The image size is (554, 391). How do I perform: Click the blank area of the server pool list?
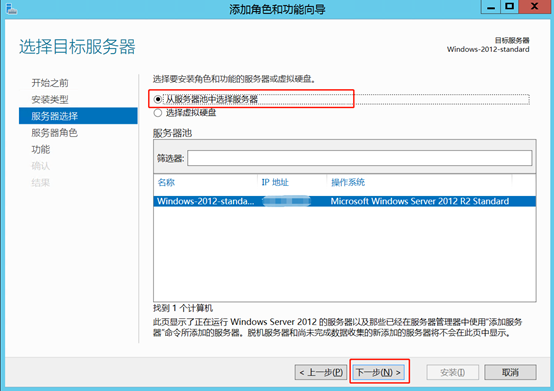coord(345,254)
